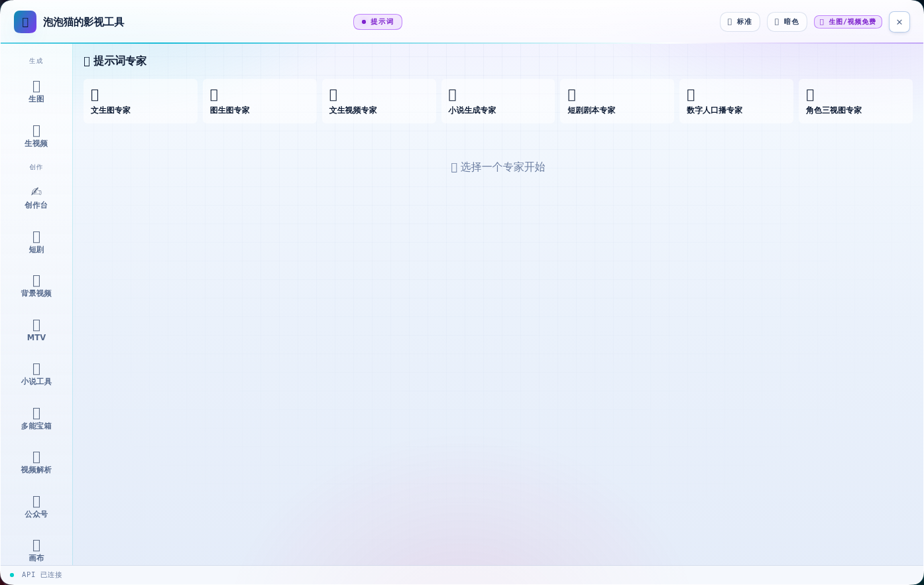Click the 生图/视频免费 badge

[x=848, y=22]
